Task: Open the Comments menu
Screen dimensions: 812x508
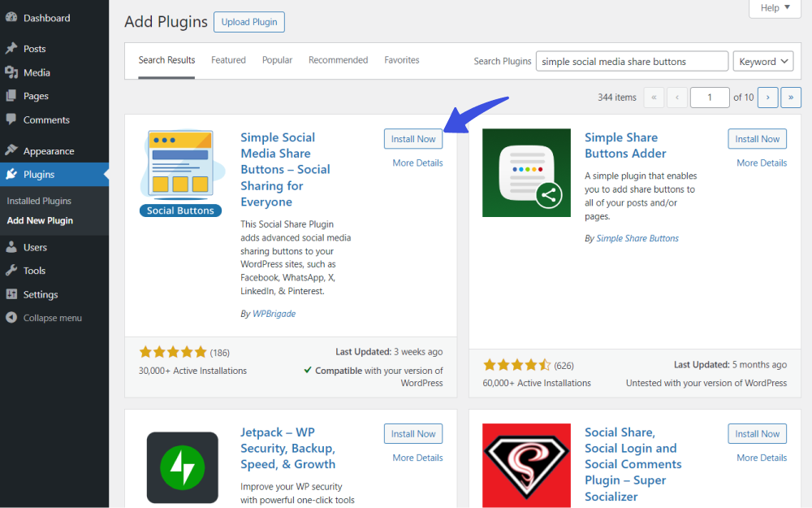Action: (46, 119)
